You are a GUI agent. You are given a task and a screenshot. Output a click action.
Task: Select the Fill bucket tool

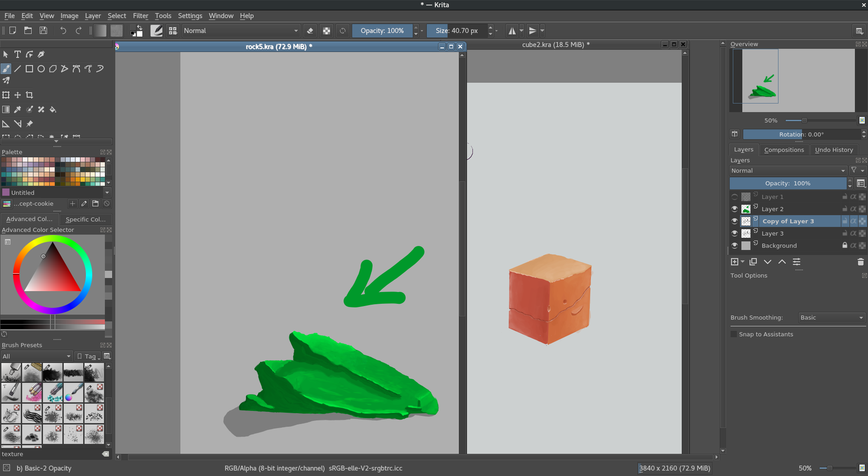point(53,109)
